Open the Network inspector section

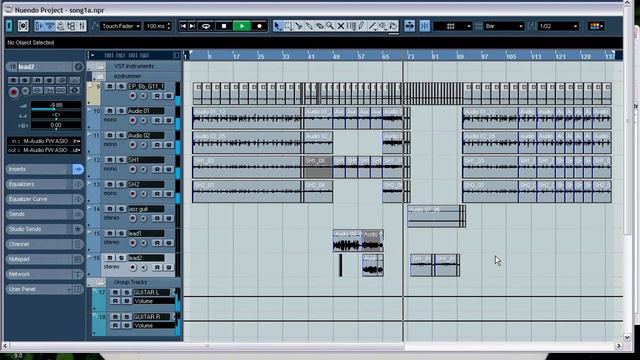point(44,274)
